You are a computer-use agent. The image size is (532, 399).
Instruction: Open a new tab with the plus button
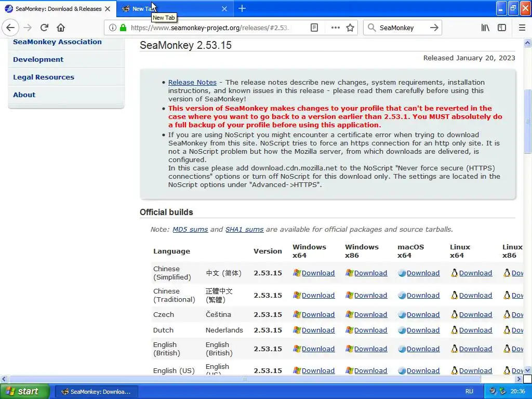pyautogui.click(x=242, y=8)
